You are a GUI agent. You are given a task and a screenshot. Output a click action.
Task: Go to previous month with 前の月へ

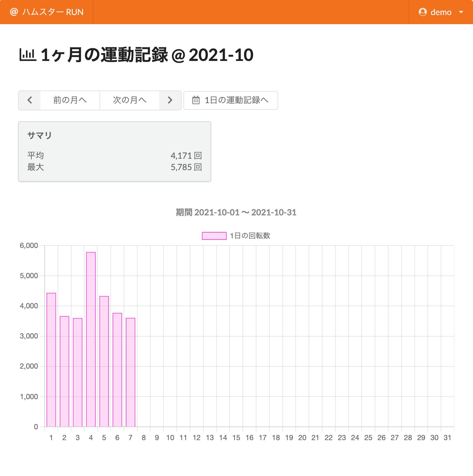tap(70, 100)
